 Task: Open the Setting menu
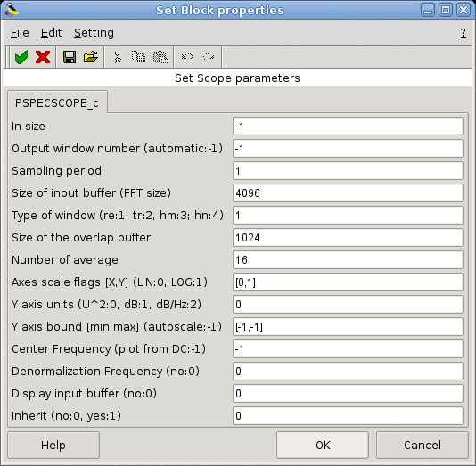pos(94,33)
